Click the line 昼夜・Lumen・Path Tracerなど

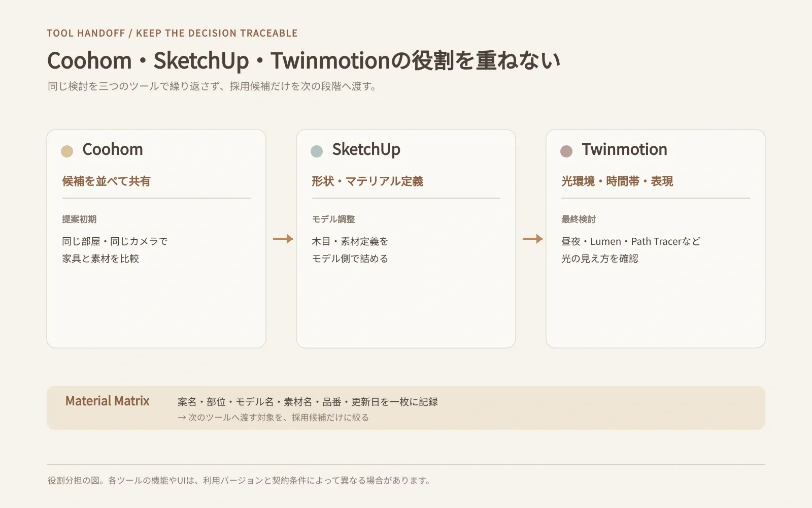pos(631,241)
